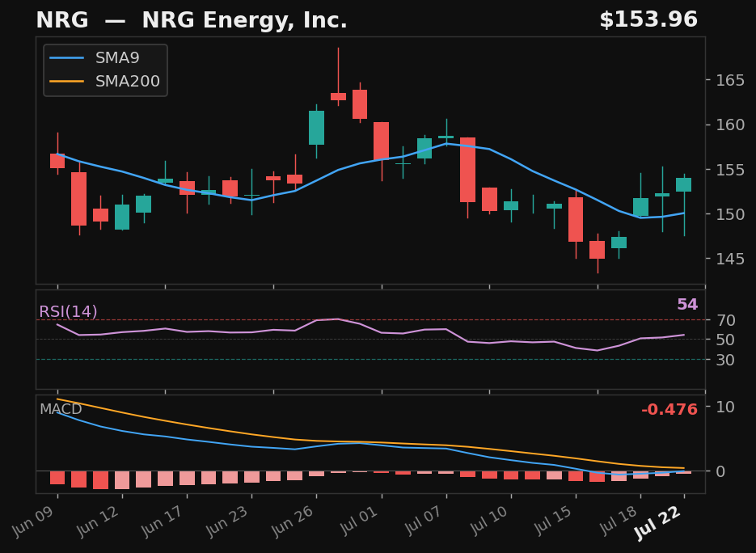
Task: Click the 160 price axis label
Action: pyautogui.click(x=730, y=125)
